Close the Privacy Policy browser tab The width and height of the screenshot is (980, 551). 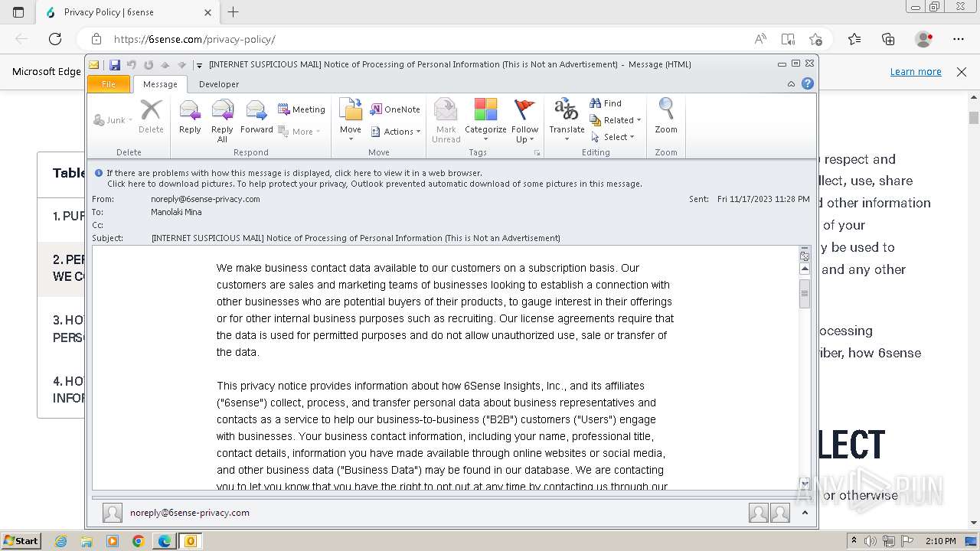click(x=208, y=12)
